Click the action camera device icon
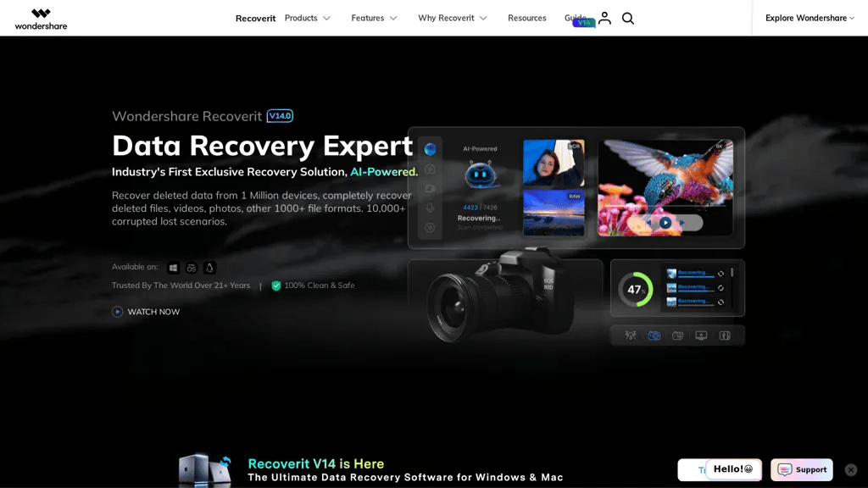The image size is (868, 488). tap(677, 335)
